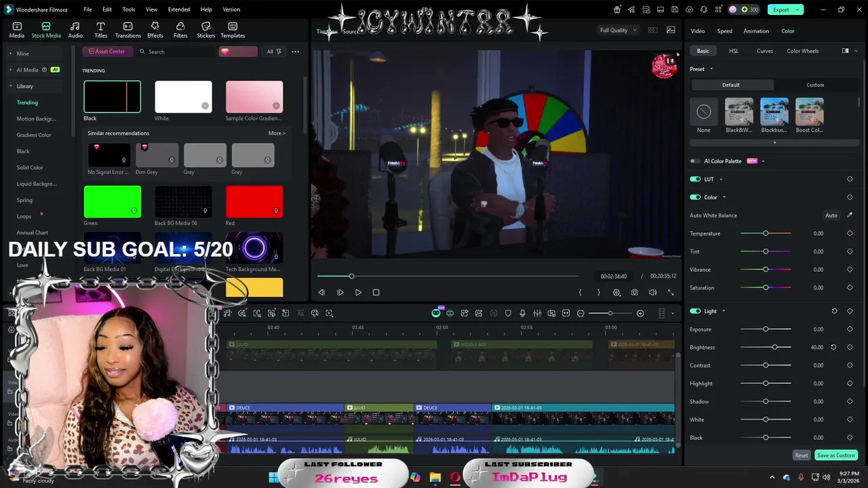
Task: Add keyframe for Saturation
Action: 850,287
